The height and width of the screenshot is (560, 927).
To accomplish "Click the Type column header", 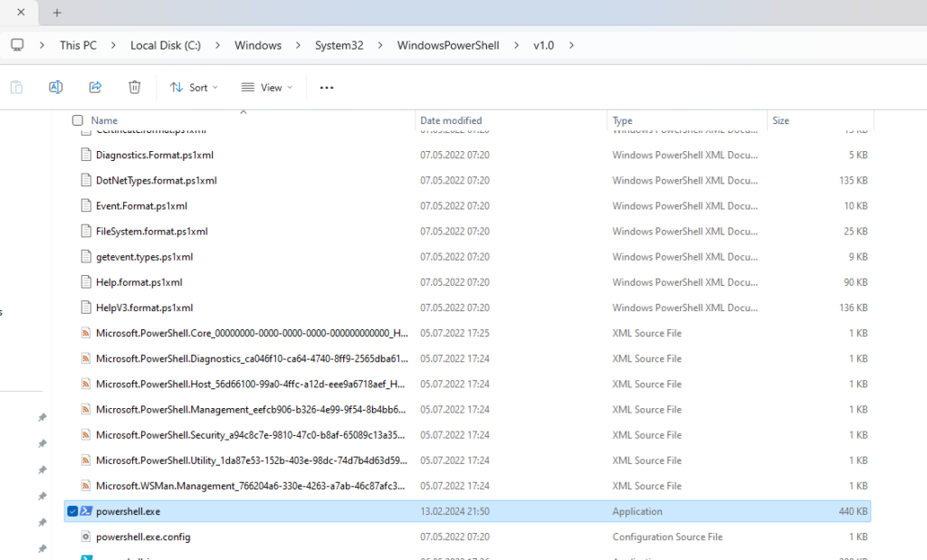I will (x=623, y=120).
